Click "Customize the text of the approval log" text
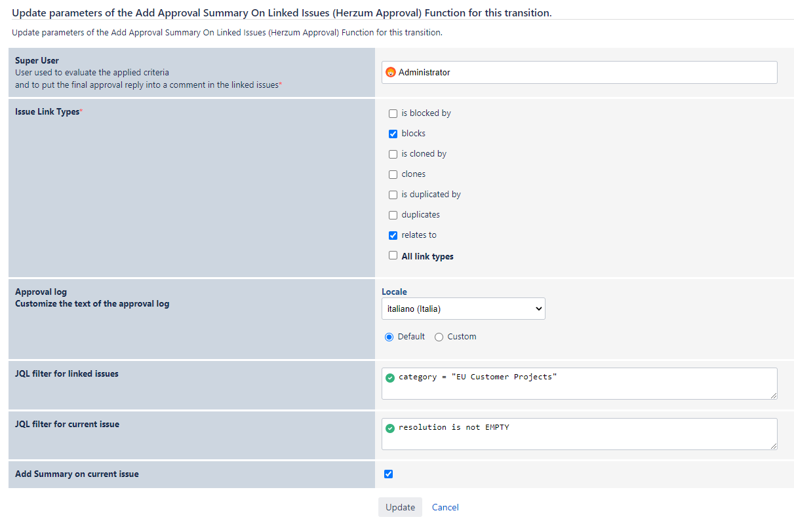Screen dimensions: 794x532 tap(92, 304)
